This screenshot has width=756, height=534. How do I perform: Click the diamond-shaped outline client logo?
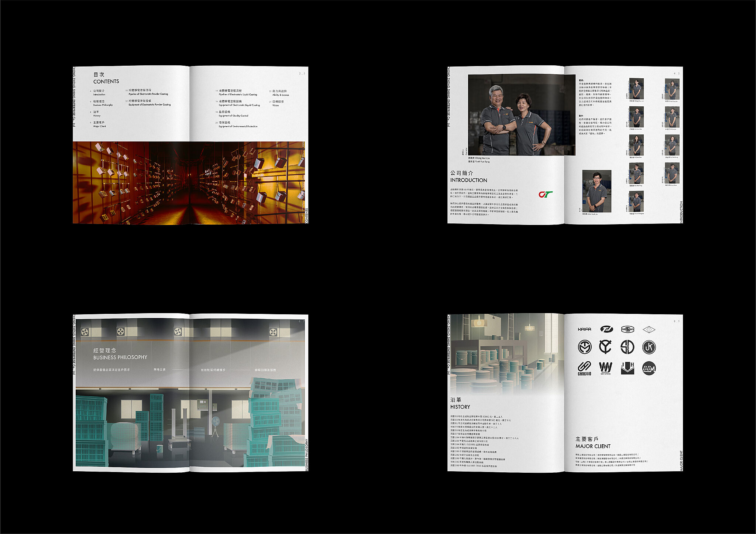pos(649,329)
